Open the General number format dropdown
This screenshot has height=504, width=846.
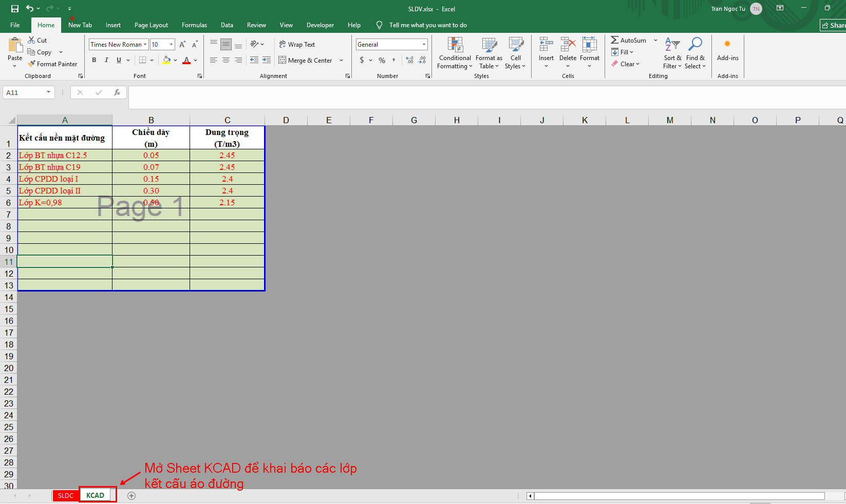click(424, 45)
